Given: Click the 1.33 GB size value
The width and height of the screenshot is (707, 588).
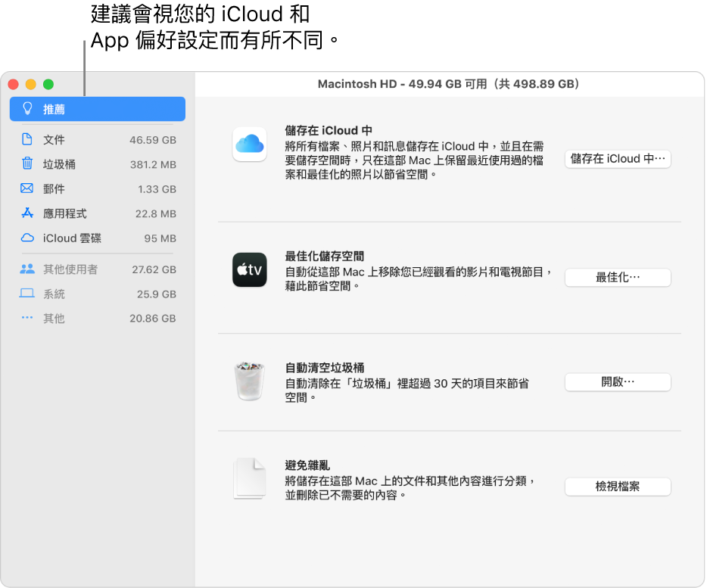Looking at the screenshot, I should click(x=157, y=189).
